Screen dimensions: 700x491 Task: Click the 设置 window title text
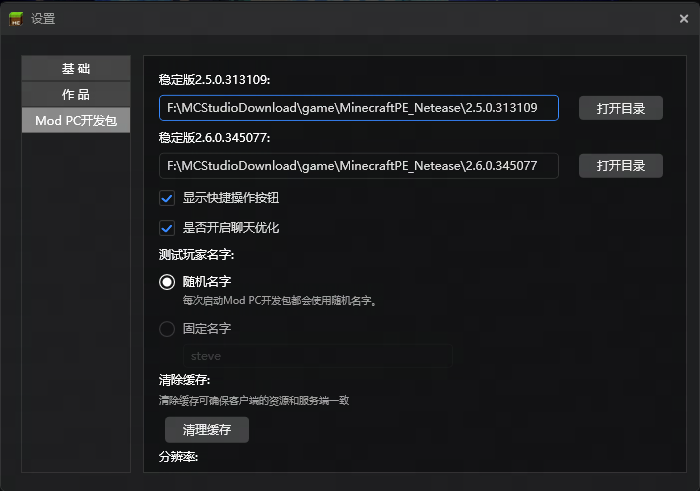pyautogui.click(x=43, y=18)
